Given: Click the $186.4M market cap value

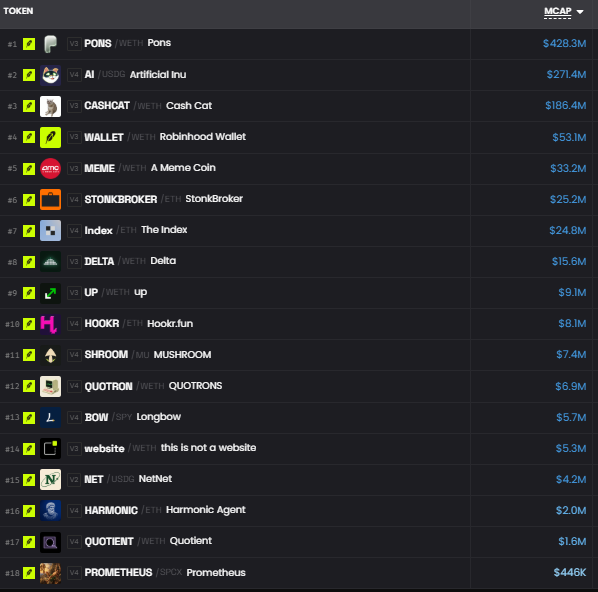Looking at the screenshot, I should 566,106.
